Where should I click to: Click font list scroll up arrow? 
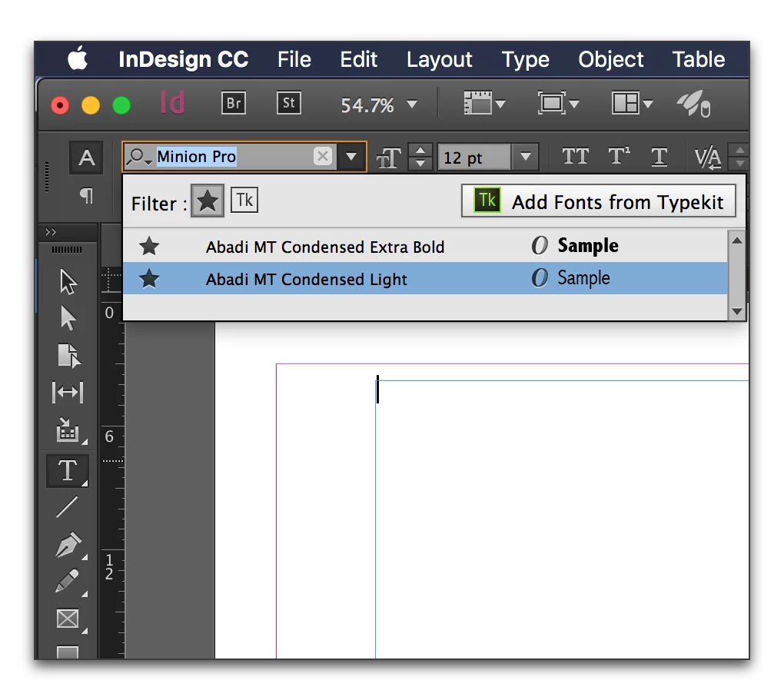tap(736, 241)
